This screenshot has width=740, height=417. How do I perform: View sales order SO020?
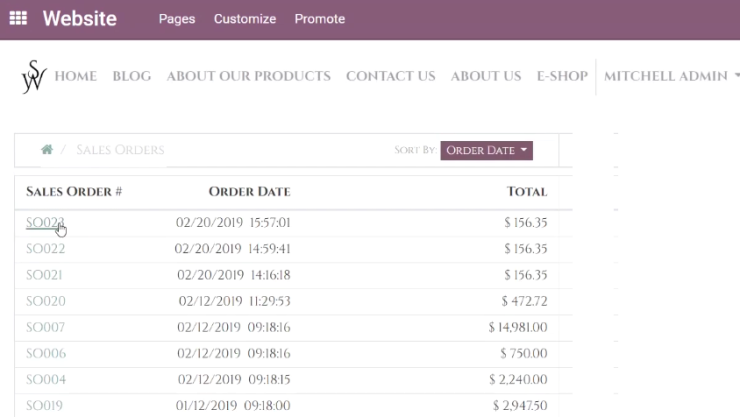coord(45,301)
